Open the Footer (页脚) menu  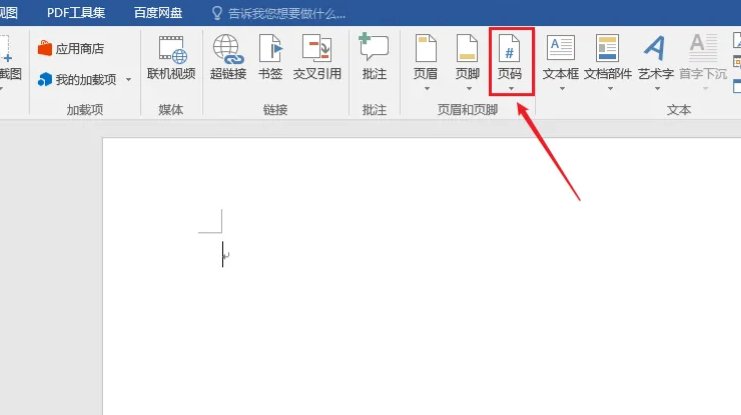pos(467,62)
